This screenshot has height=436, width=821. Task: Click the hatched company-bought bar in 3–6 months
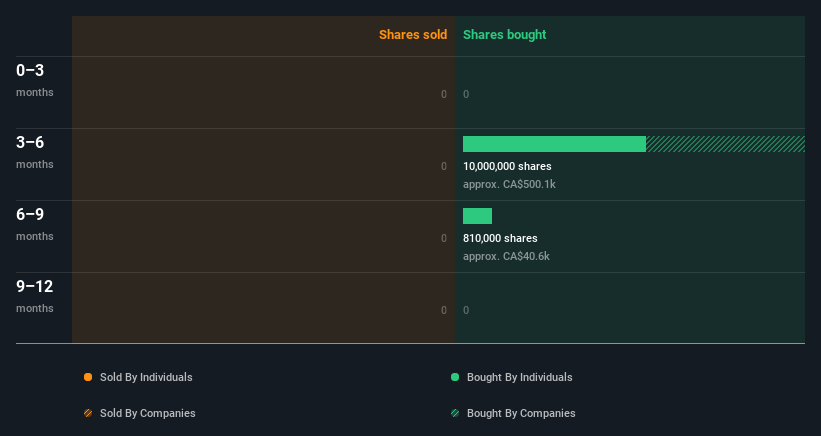(x=725, y=144)
